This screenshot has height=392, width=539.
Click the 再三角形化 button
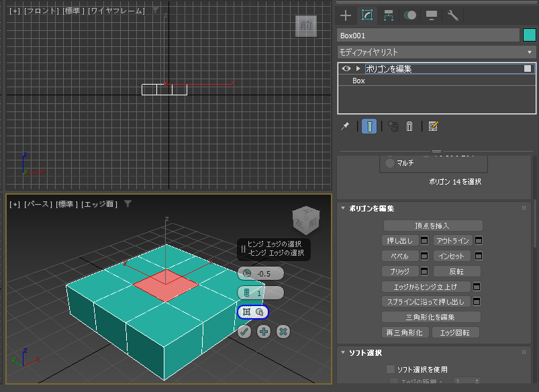(x=405, y=332)
